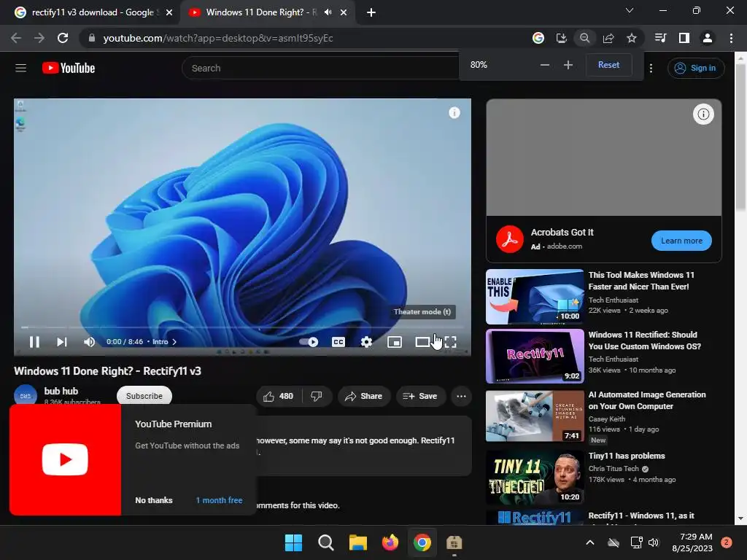Open taskbar Search

tap(326, 542)
